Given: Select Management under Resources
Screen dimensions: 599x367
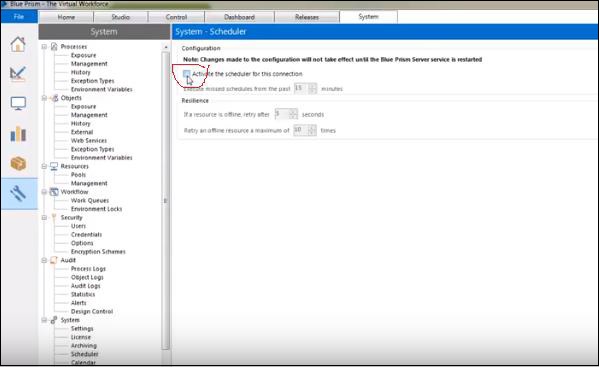Looking at the screenshot, I should tap(89, 183).
